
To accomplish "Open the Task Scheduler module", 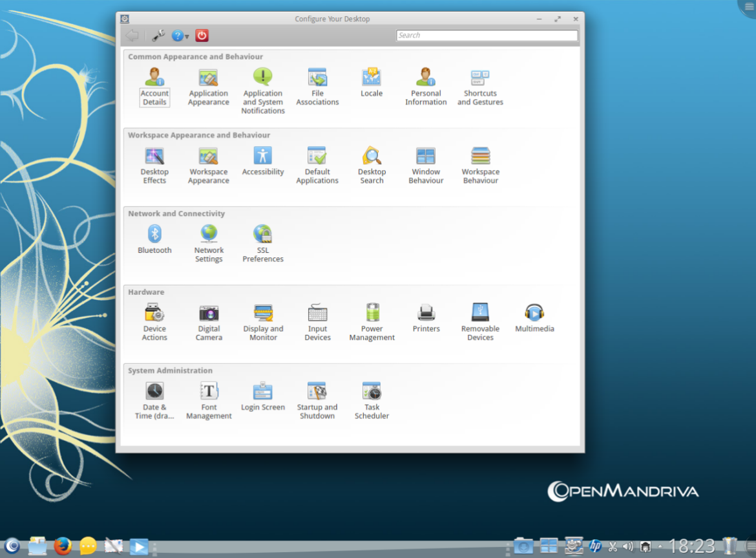I will point(372,400).
